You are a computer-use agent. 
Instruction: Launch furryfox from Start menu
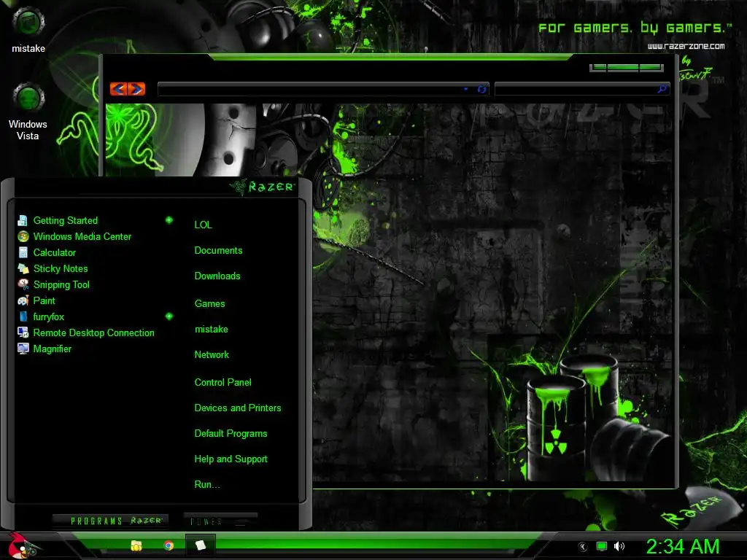[49, 316]
